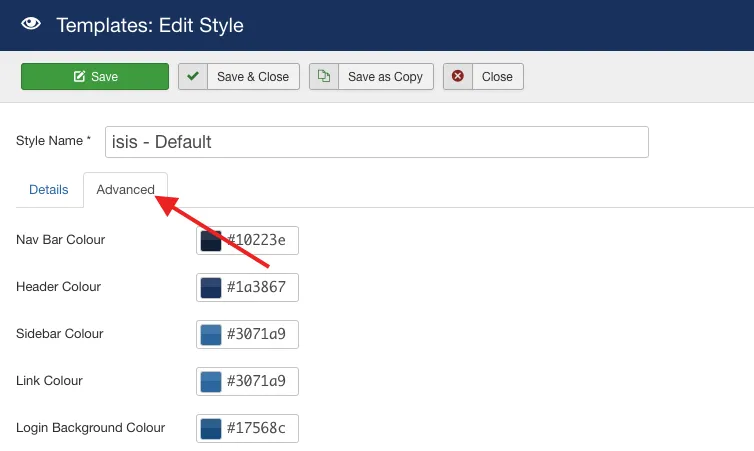Focus the Style Name input field
This screenshot has height=451, width=754.
coord(376,142)
